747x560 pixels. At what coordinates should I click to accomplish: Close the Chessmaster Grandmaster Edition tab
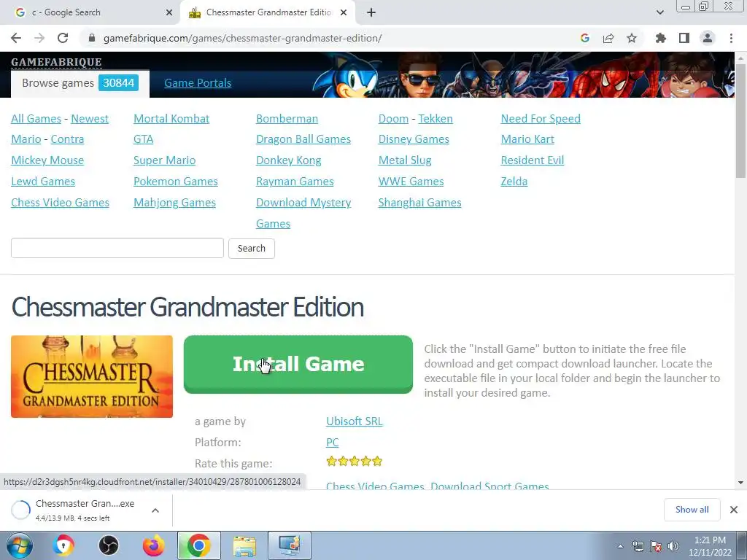coord(344,12)
